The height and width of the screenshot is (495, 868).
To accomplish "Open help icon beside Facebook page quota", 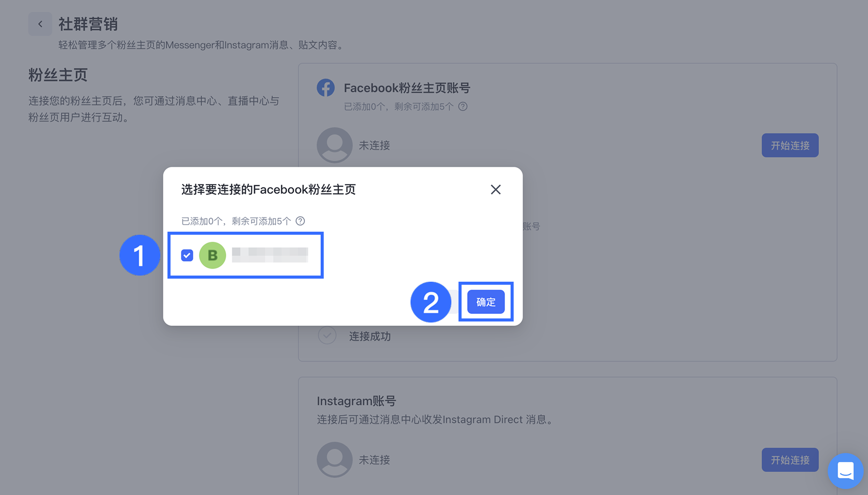I will point(463,107).
